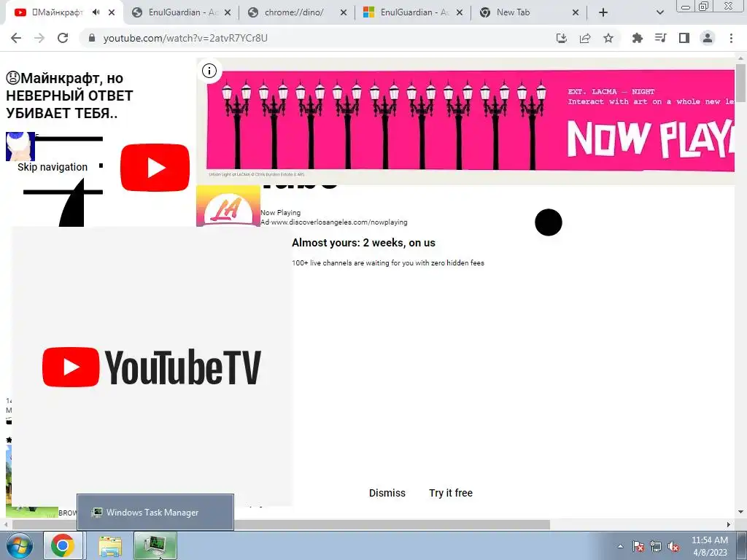Open channel avatar beside video title
Viewport: 747px width, 560px height.
[x=20, y=147]
